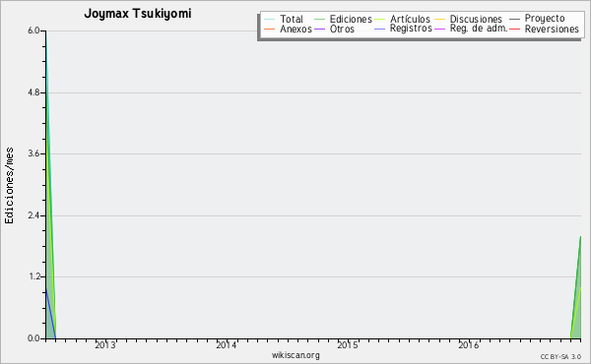Click the Ediciones/mes axis label

tap(9, 186)
